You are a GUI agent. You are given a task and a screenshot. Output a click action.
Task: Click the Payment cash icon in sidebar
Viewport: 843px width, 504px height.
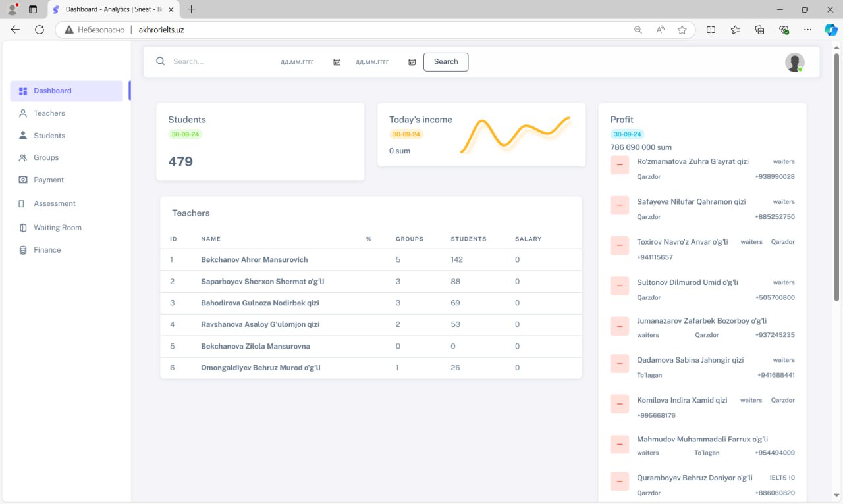coord(23,180)
